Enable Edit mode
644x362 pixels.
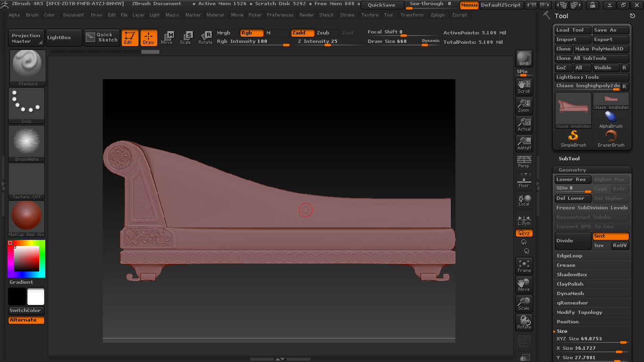pyautogui.click(x=130, y=38)
